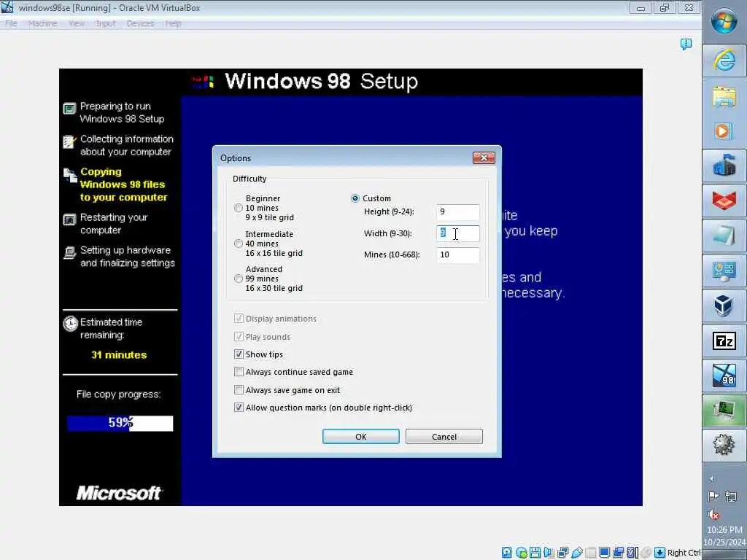Screen dimensions: 747x560
Task: Click the network adapter status icon
Action: (562, 553)
